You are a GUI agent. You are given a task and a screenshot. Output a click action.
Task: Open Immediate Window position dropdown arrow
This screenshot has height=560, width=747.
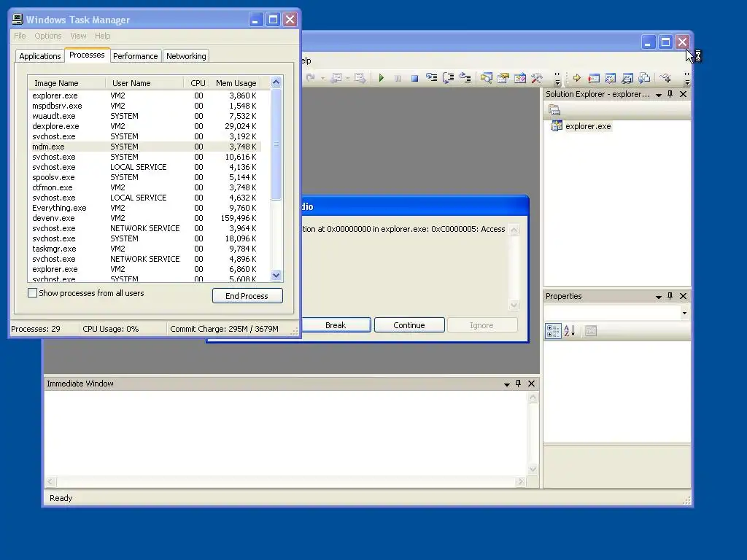[507, 384]
